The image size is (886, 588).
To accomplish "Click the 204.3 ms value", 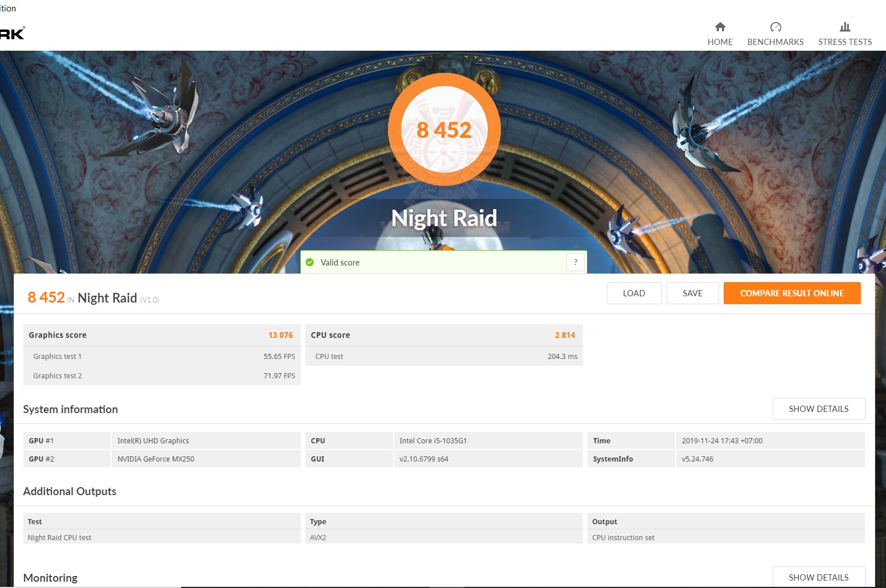I will [562, 357].
